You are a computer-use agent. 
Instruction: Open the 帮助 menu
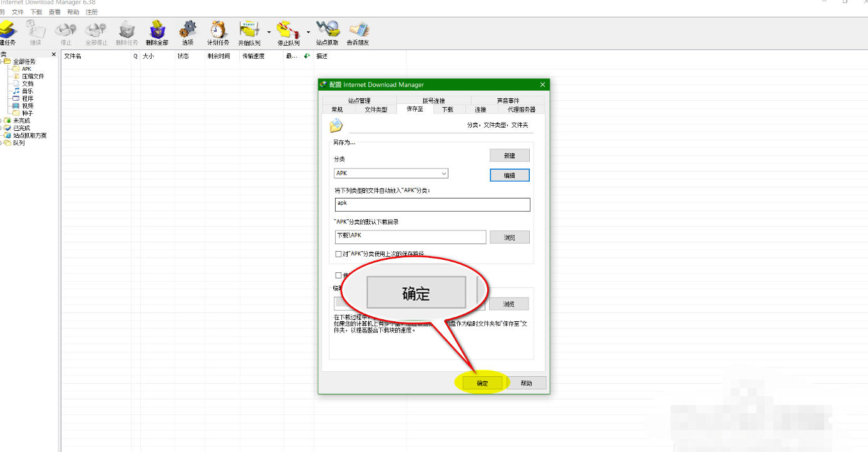(73, 12)
